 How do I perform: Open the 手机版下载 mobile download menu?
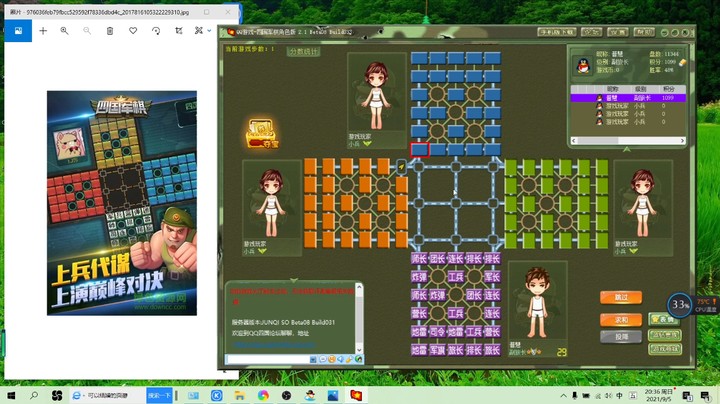click(x=557, y=32)
